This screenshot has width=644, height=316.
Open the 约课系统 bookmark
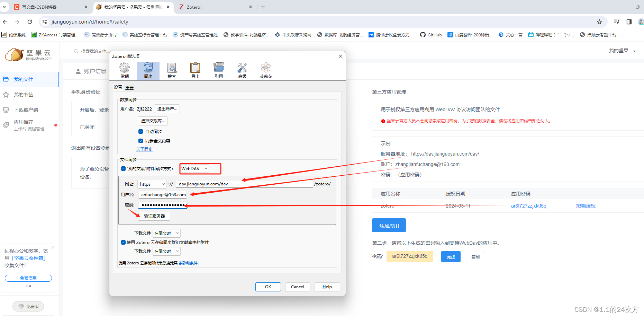(x=13, y=35)
